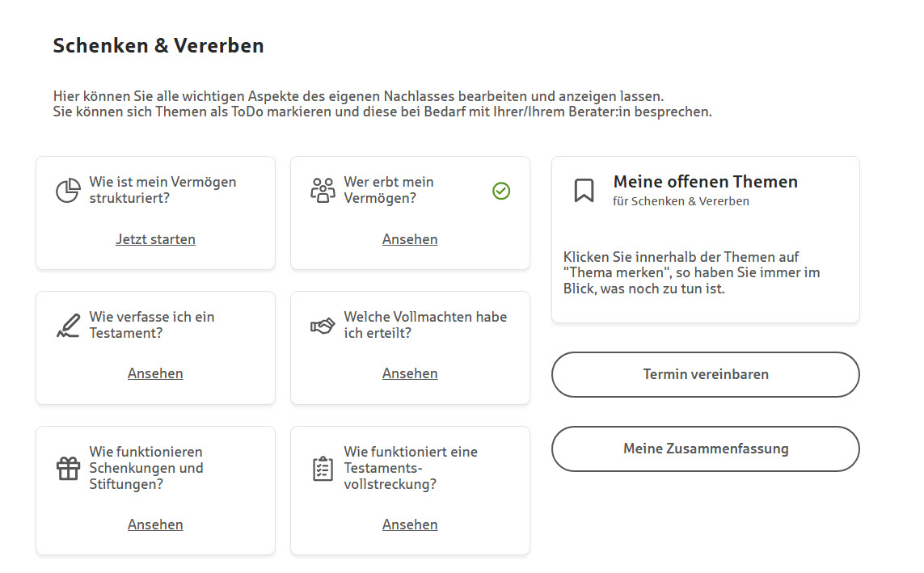Click the green checkmark on Wer erbt card

(500, 191)
